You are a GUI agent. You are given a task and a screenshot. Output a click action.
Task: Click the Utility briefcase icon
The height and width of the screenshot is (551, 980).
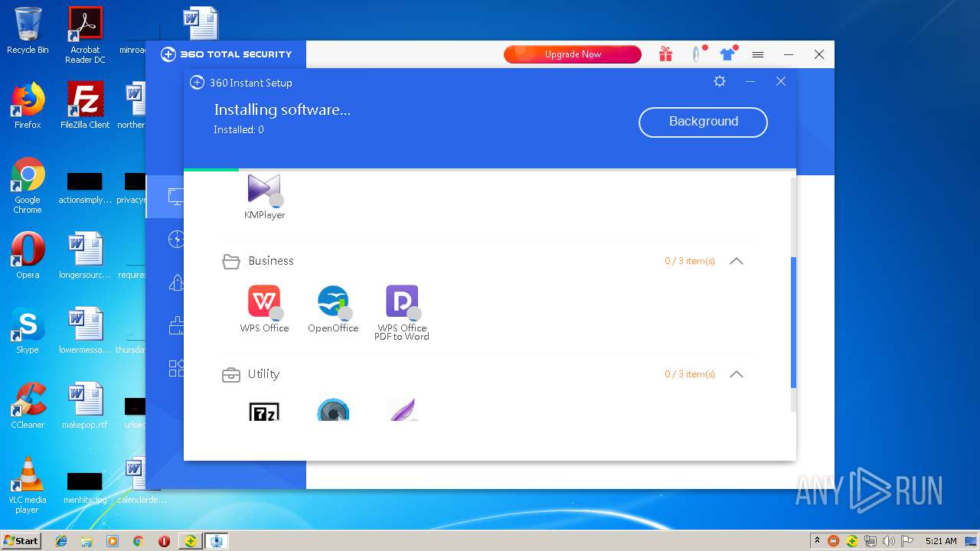coord(230,375)
